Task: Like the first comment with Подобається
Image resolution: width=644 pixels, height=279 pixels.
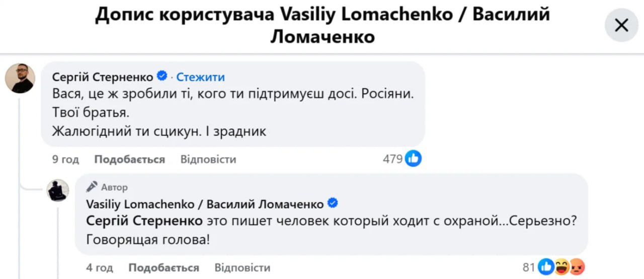Action: pos(130,159)
